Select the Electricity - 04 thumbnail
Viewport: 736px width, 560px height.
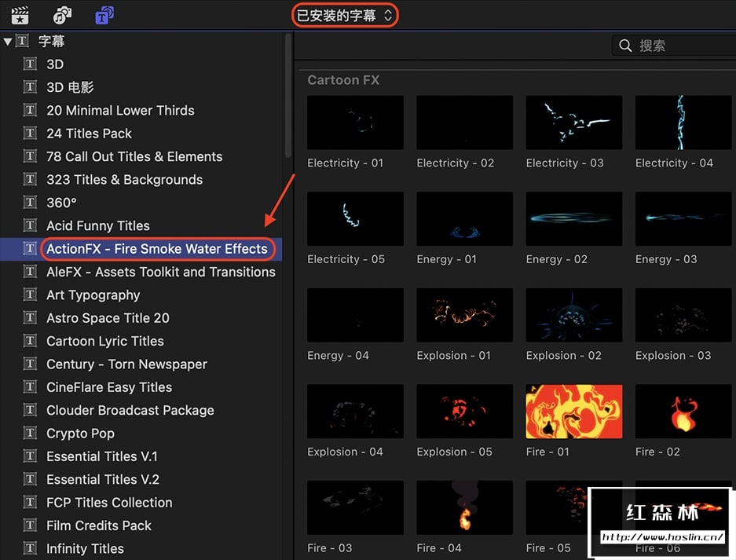pyautogui.click(x=683, y=123)
